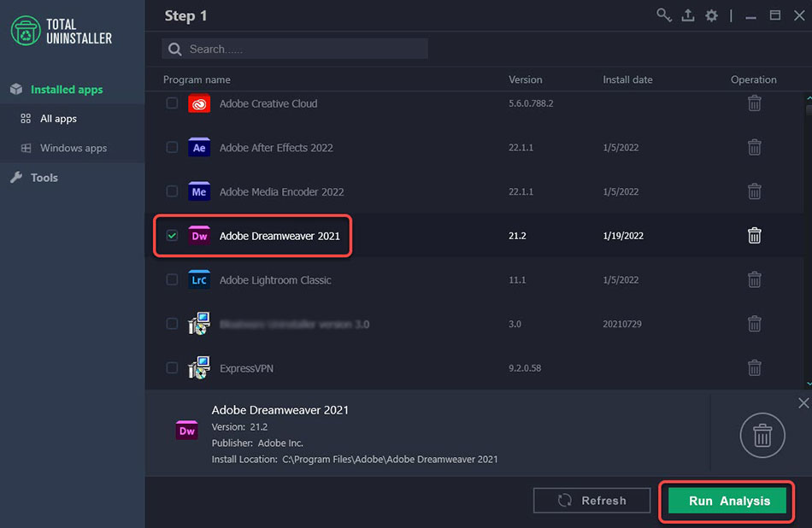Click trash icon for Adobe Dreamweaver 2021 row
Viewport: 812px width, 528px height.
click(755, 236)
